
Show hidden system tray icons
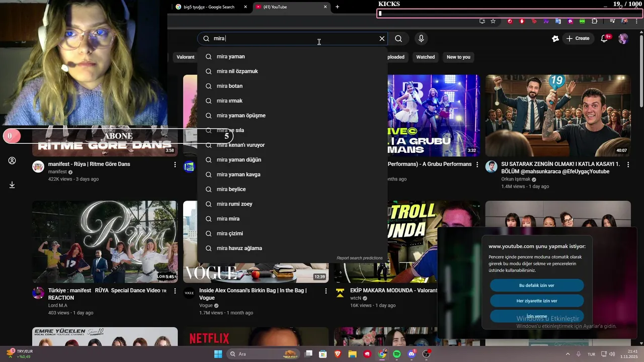(568, 354)
